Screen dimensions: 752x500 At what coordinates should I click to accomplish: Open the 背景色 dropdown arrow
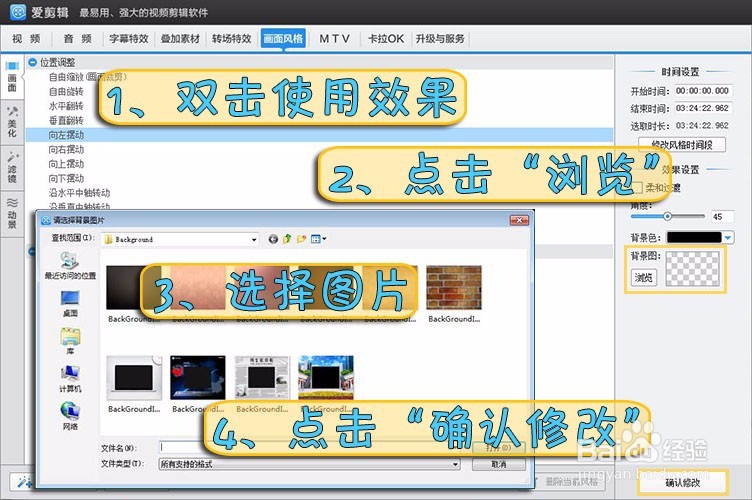click(728, 237)
